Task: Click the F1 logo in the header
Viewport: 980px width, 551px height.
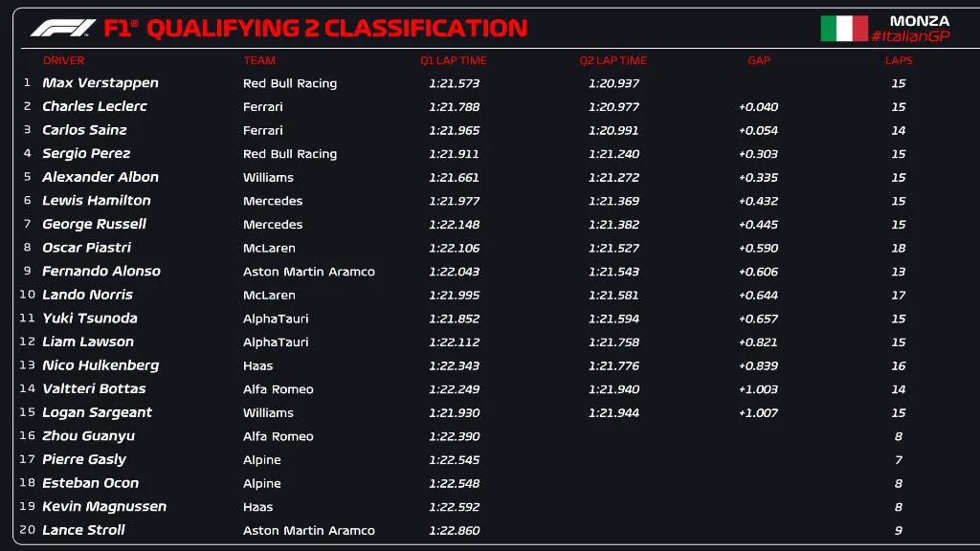Action: click(x=63, y=28)
